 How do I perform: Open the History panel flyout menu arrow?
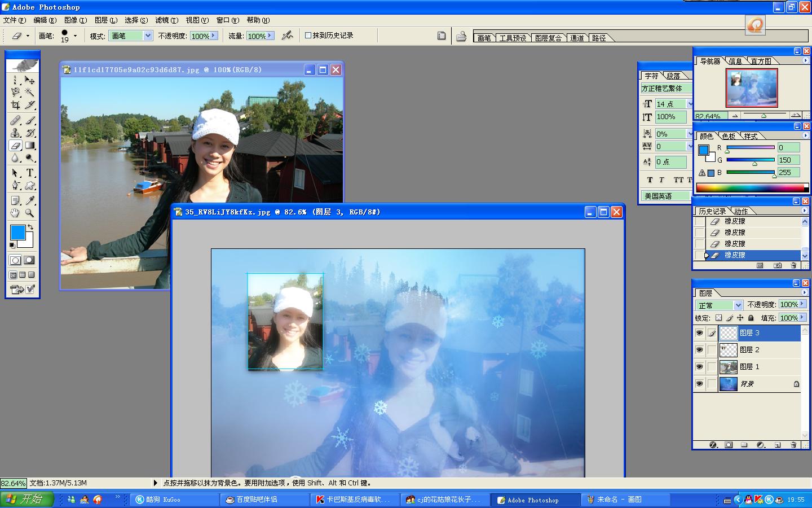[804, 211]
